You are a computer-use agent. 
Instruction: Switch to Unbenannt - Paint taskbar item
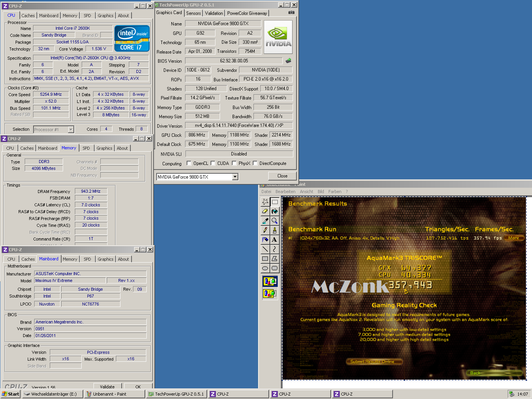coord(114,394)
